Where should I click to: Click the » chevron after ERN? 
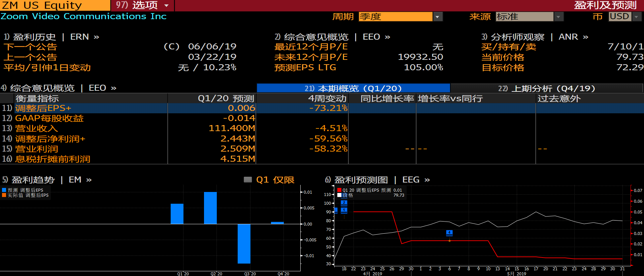[x=96, y=37]
